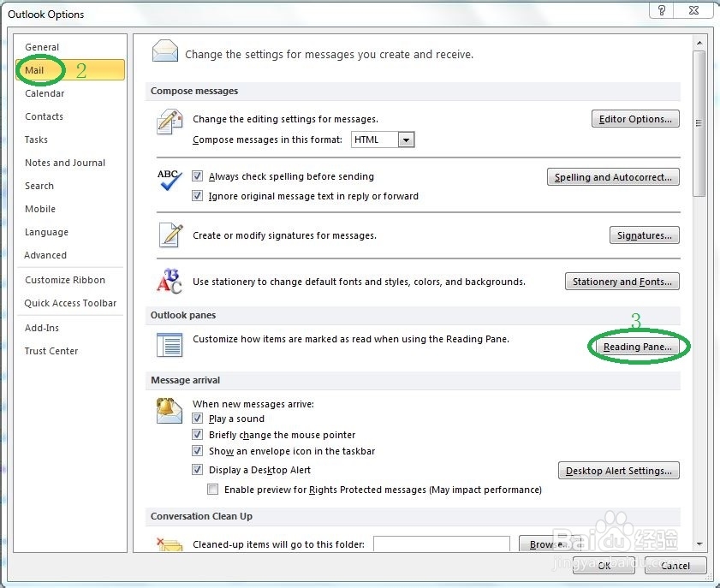
Task: Click the signature pencil icon
Action: tap(170, 235)
